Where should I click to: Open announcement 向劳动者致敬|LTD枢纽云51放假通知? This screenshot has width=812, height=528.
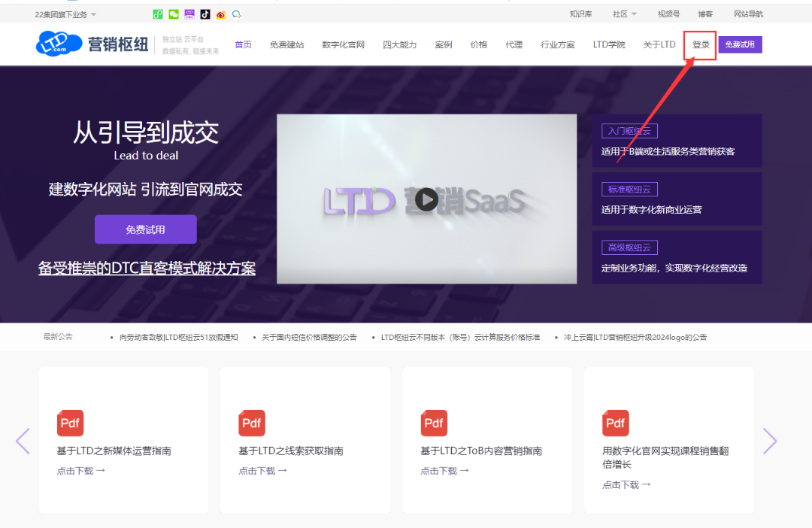[179, 337]
